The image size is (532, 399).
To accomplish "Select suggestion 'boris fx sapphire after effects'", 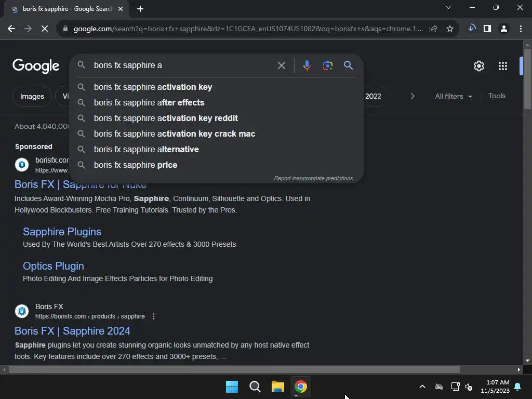I will [216, 103].
